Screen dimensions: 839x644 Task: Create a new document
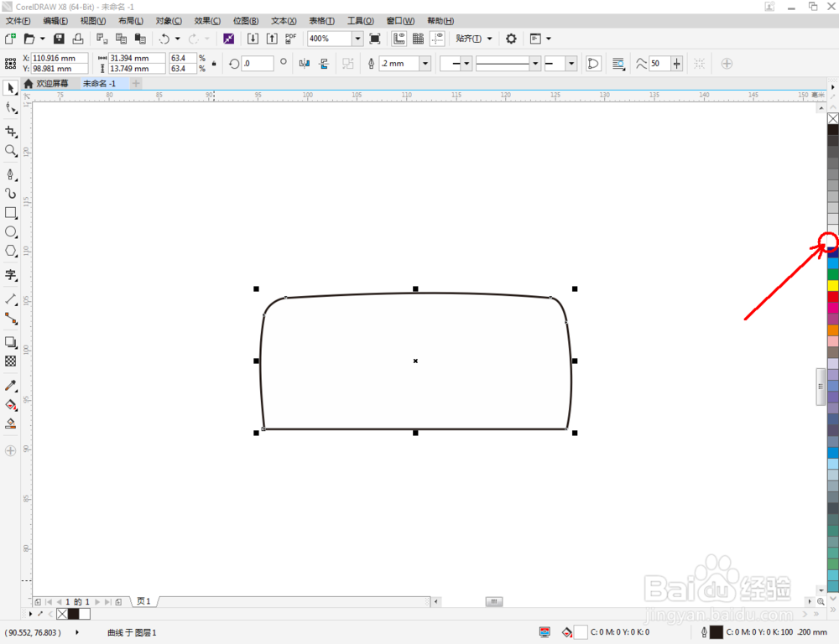[10, 39]
